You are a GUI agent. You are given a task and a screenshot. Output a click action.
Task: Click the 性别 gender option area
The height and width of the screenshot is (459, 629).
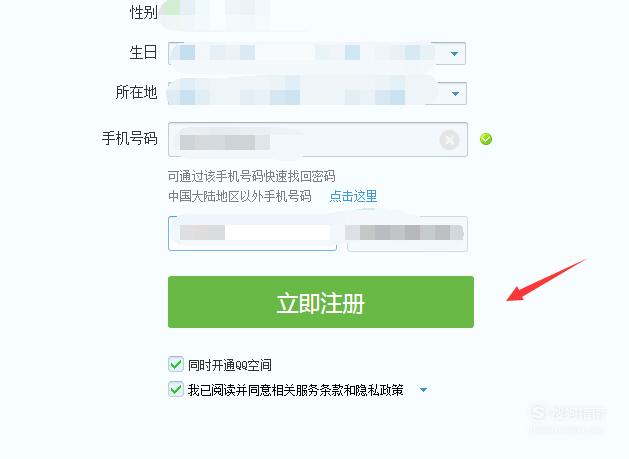pos(217,12)
